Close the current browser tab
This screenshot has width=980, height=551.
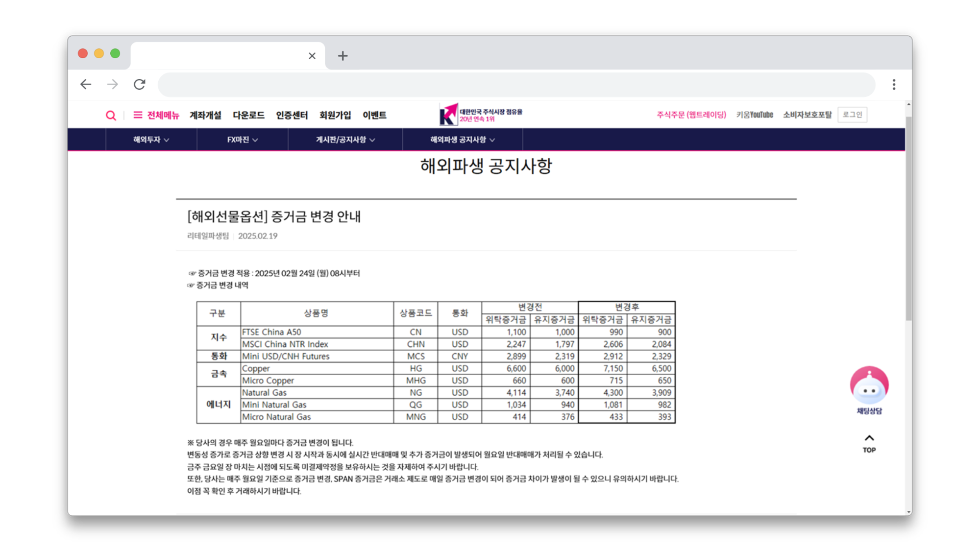pos(312,56)
